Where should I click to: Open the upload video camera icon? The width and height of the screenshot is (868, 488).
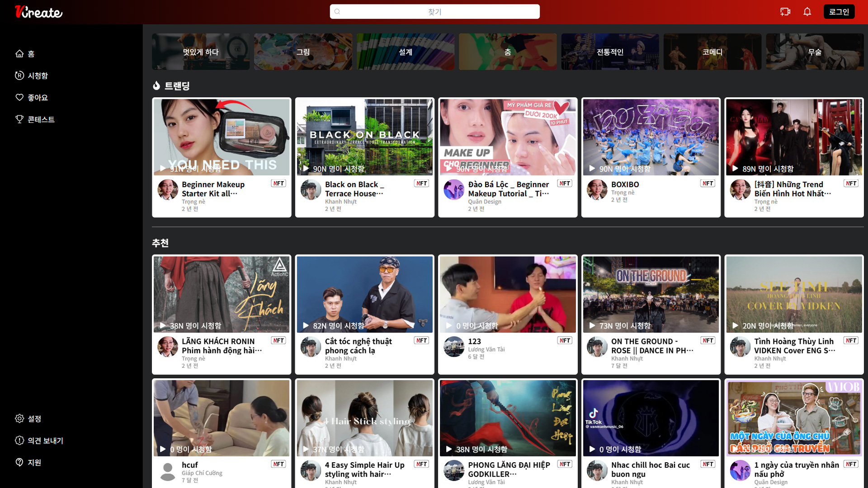tap(785, 12)
